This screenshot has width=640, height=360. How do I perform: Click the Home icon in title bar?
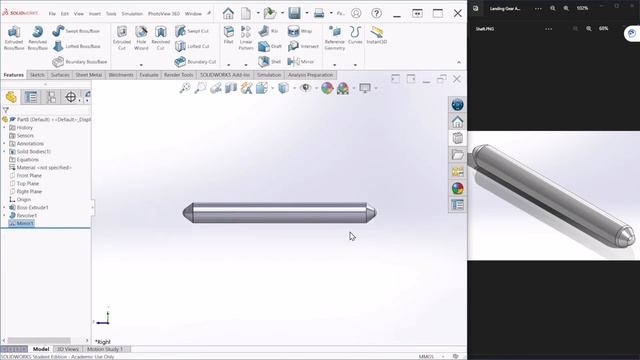pyautogui.click(x=228, y=13)
